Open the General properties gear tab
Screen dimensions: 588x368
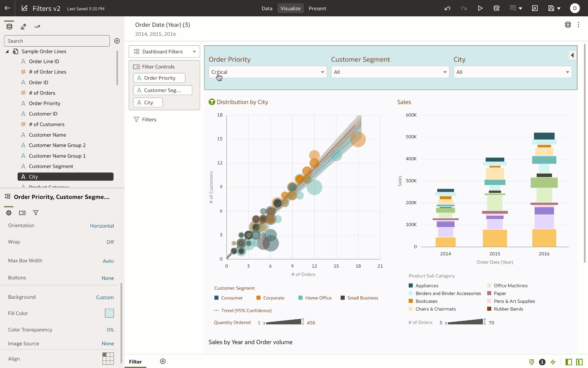(9, 213)
